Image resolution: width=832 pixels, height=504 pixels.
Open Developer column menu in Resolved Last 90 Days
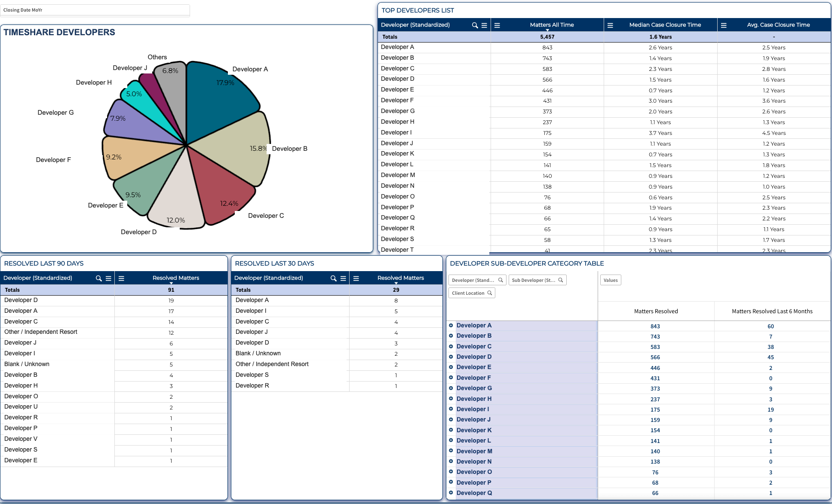108,278
